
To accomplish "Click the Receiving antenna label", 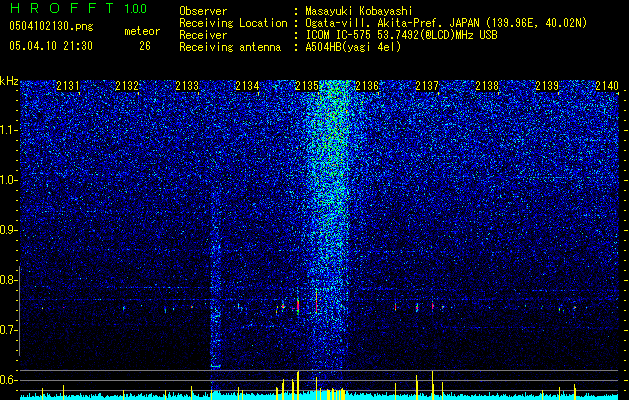I will (x=230, y=47).
